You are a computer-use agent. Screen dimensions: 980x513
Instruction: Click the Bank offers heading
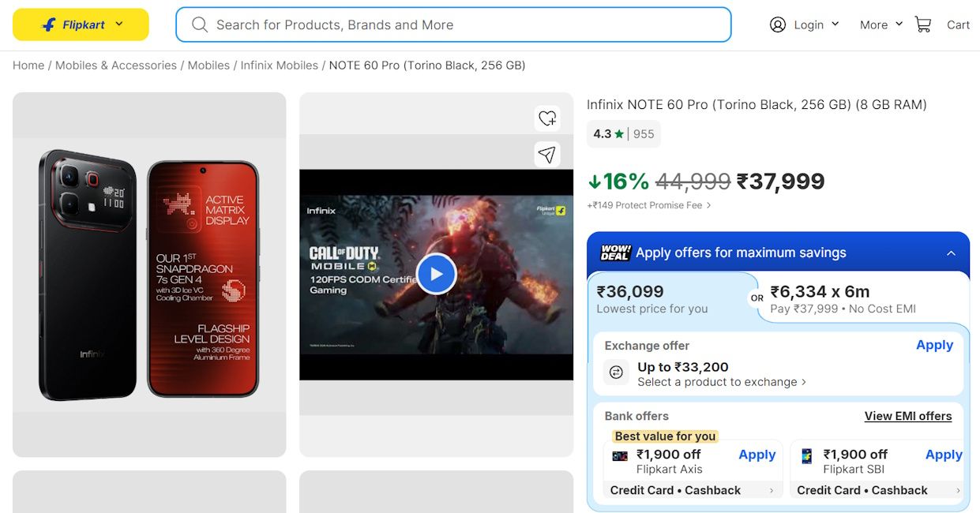636,416
